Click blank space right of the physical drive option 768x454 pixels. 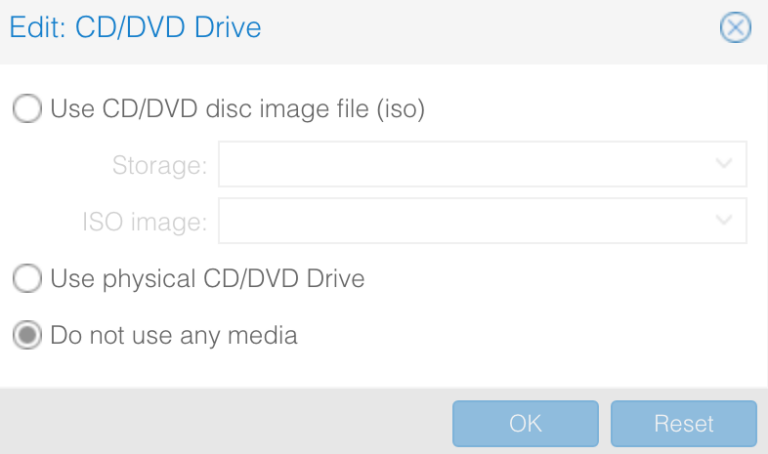[x=560, y=278]
